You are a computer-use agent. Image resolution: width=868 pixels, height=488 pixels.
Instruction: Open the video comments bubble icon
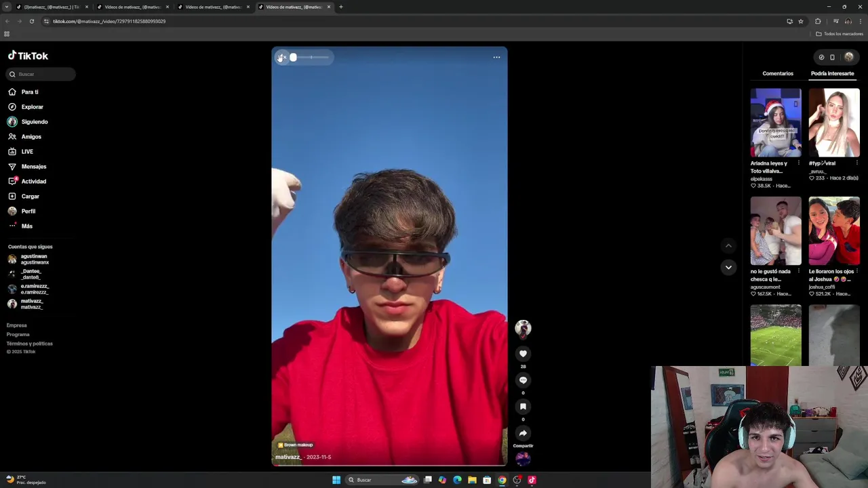(x=523, y=380)
